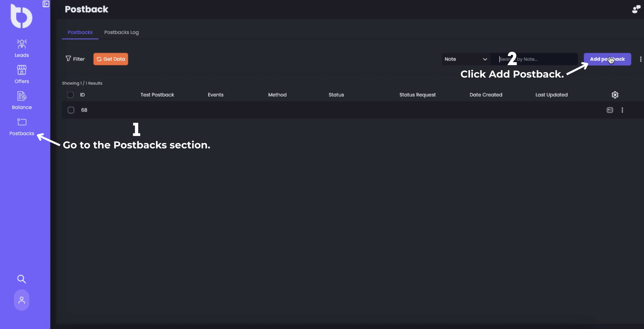This screenshot has width=644, height=329.
Task: Click the Filter button
Action: click(x=75, y=59)
